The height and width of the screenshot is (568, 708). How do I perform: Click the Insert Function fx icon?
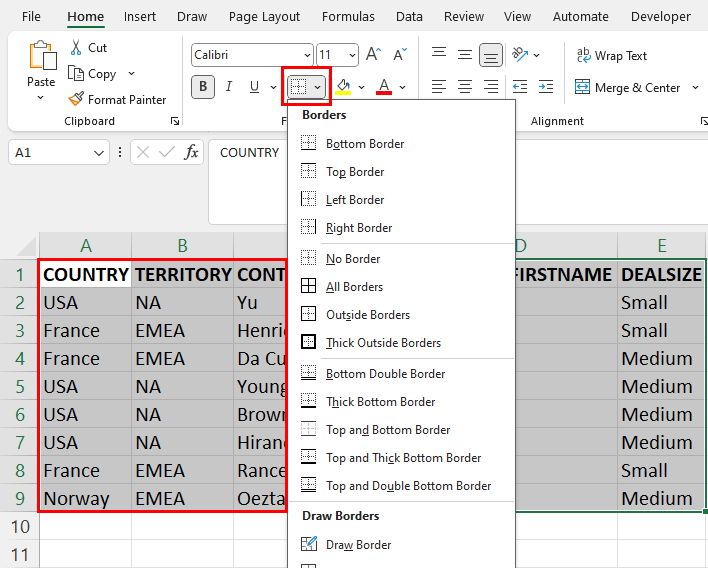pos(191,152)
